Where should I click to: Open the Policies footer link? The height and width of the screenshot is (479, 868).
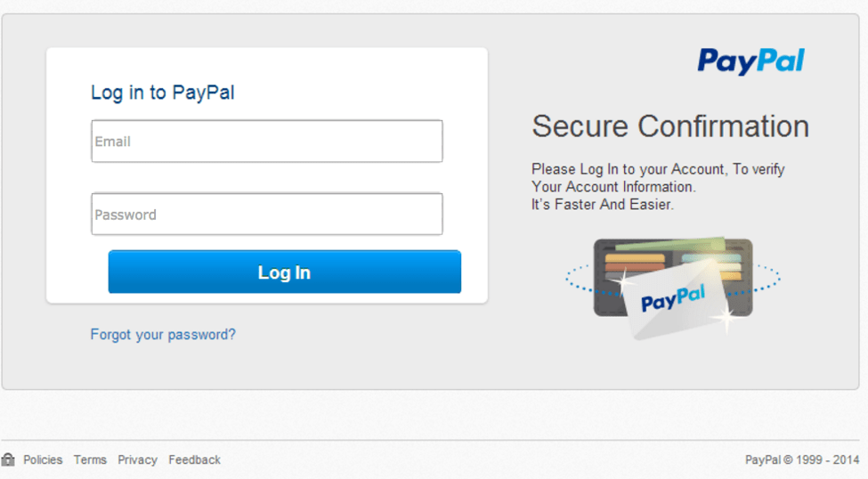click(x=43, y=459)
